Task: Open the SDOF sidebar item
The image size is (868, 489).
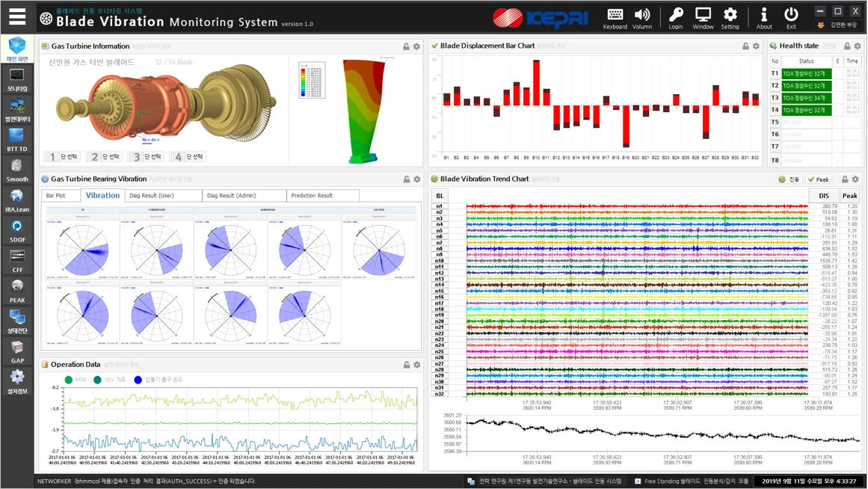Action: click(17, 231)
